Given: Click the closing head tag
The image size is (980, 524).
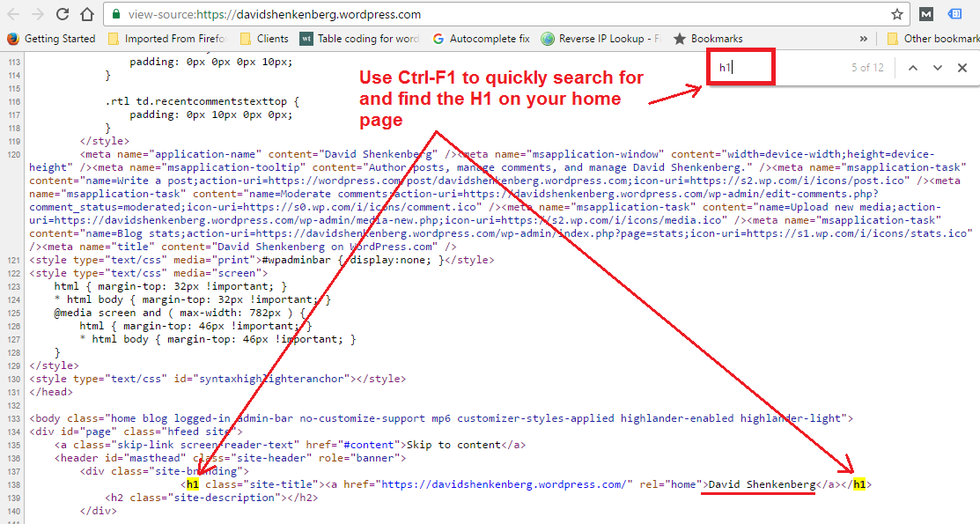Looking at the screenshot, I should (51, 391).
